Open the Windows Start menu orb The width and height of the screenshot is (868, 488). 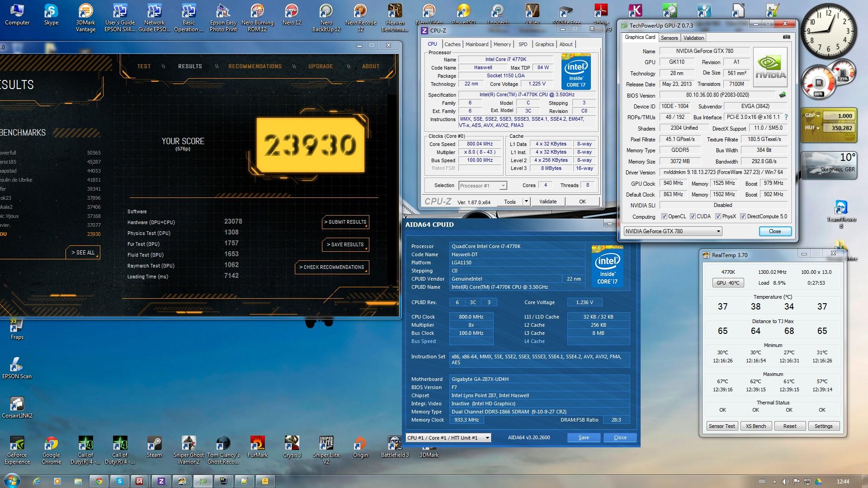[11, 481]
